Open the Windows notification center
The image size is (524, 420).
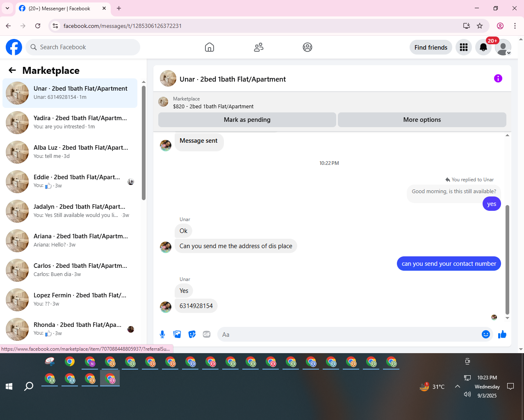(510, 386)
